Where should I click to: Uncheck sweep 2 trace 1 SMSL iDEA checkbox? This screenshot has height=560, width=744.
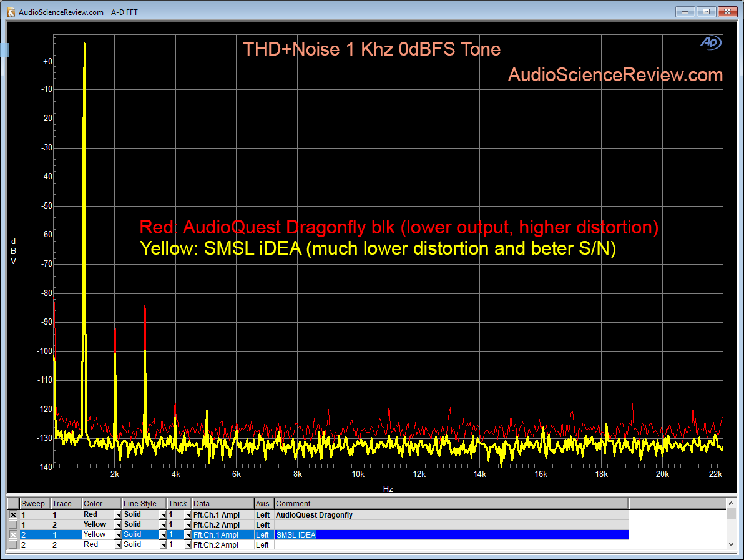click(x=13, y=535)
